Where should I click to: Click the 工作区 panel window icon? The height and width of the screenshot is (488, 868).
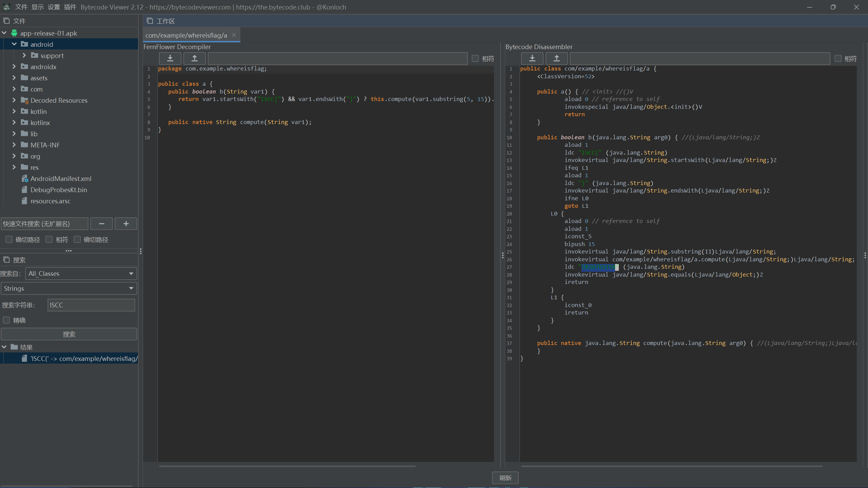tap(150, 21)
